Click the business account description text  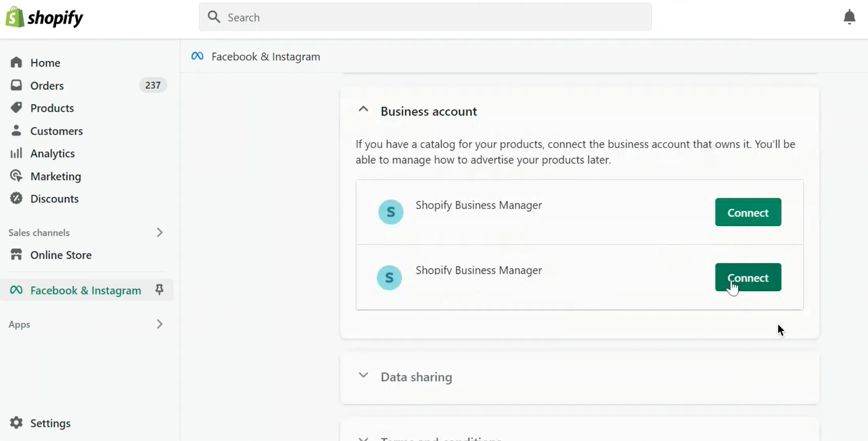pyautogui.click(x=575, y=152)
